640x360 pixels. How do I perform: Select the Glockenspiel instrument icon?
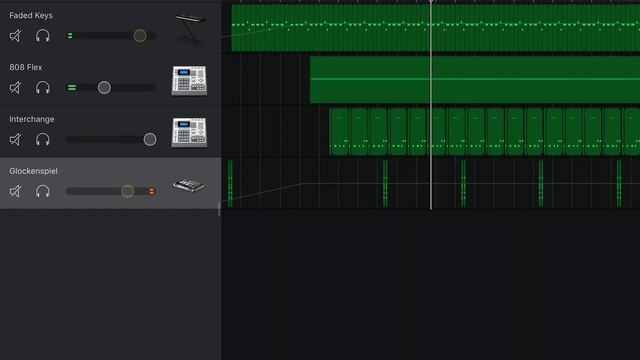[189, 185]
